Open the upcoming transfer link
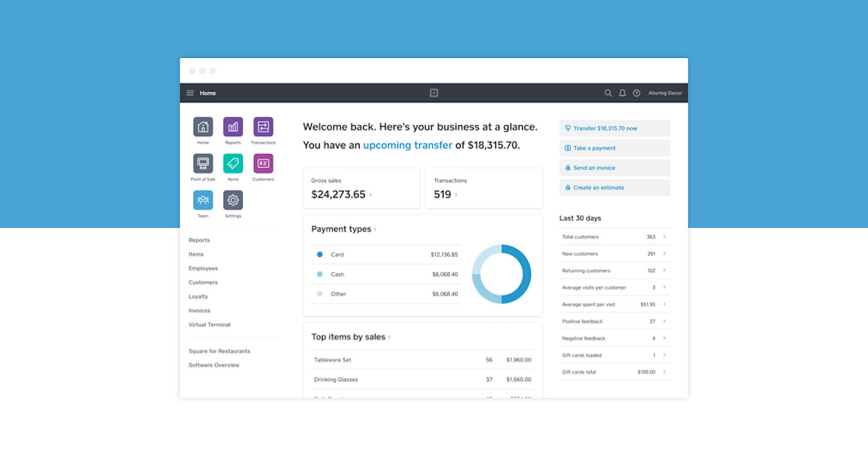The image size is (868, 456). coord(407,145)
